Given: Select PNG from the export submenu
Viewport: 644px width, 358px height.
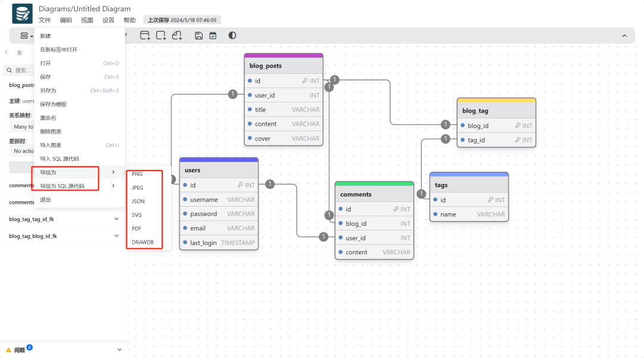Looking at the screenshot, I should tap(137, 174).
